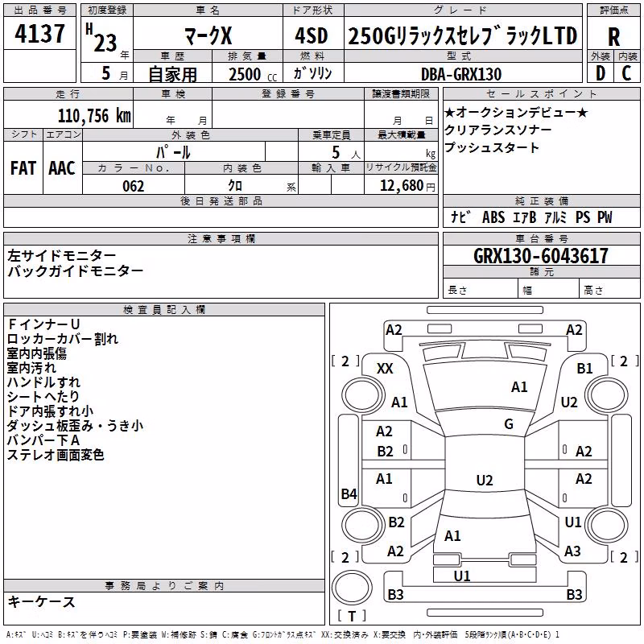This screenshot has height=644, width=644.
Task: Select the car name マークX
Action: (208, 35)
